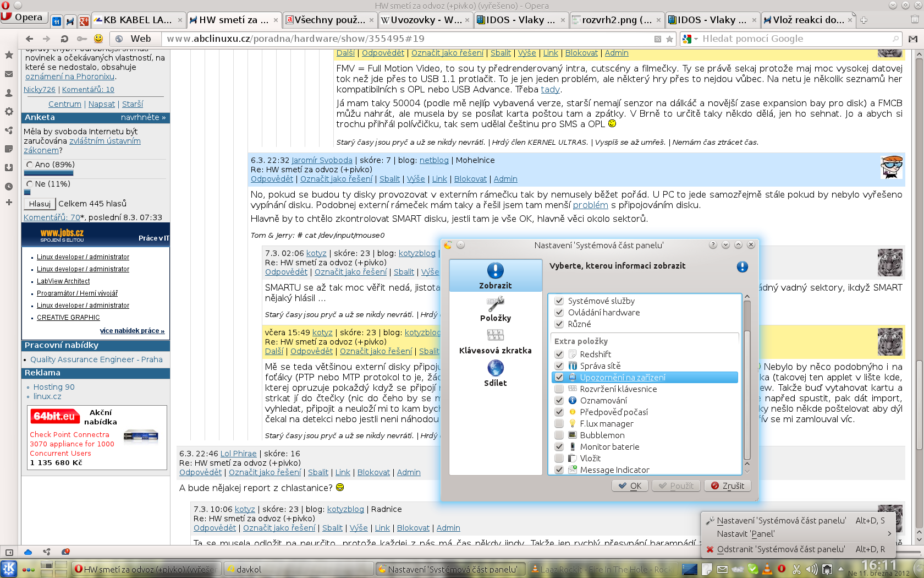Submit poll vote with Hlasuj button
This screenshot has height=578, width=924.
click(x=40, y=204)
